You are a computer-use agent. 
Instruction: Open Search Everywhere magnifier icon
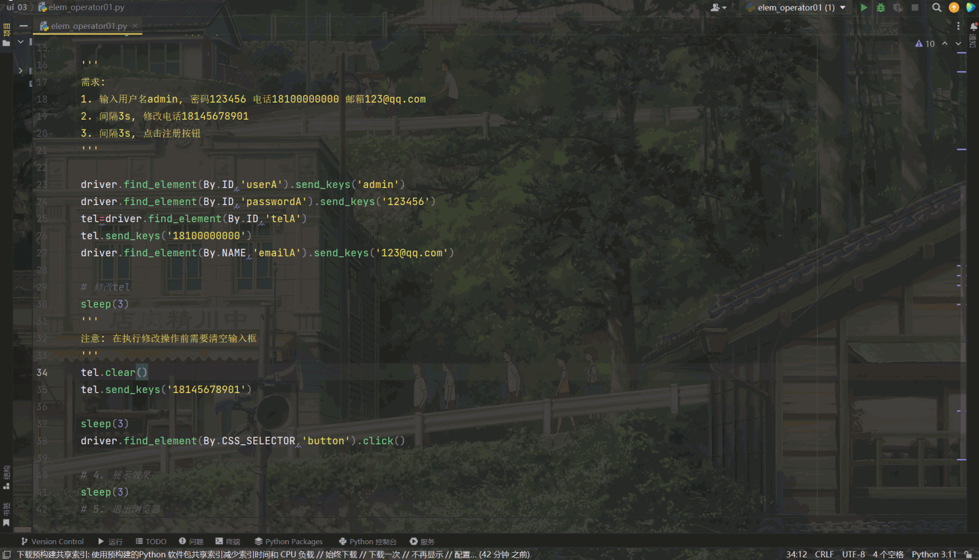pyautogui.click(x=937, y=7)
